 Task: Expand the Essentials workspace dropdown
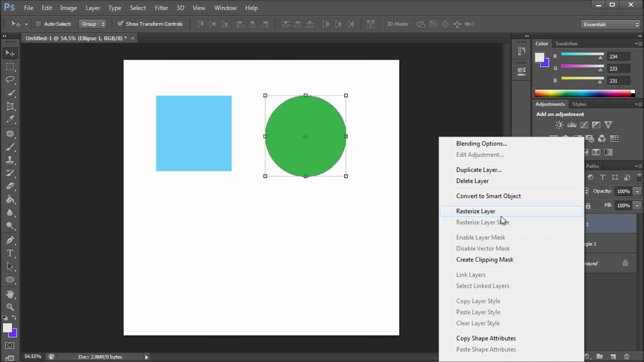[x=609, y=24]
